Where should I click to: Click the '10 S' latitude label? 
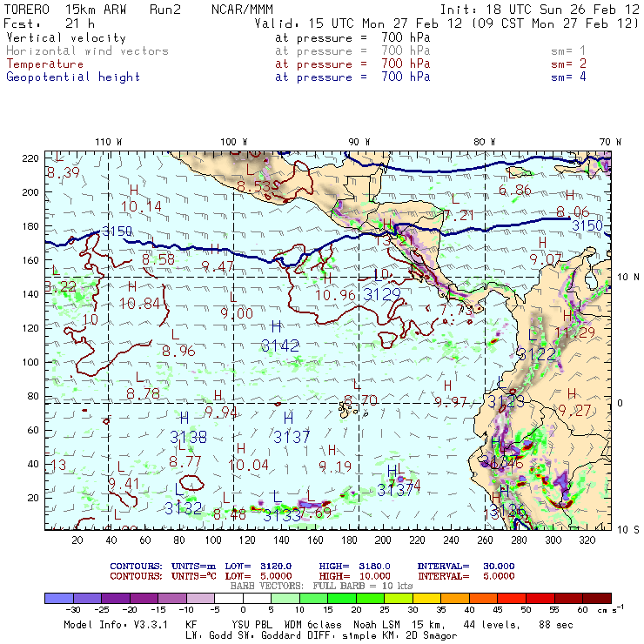[x=628, y=530]
